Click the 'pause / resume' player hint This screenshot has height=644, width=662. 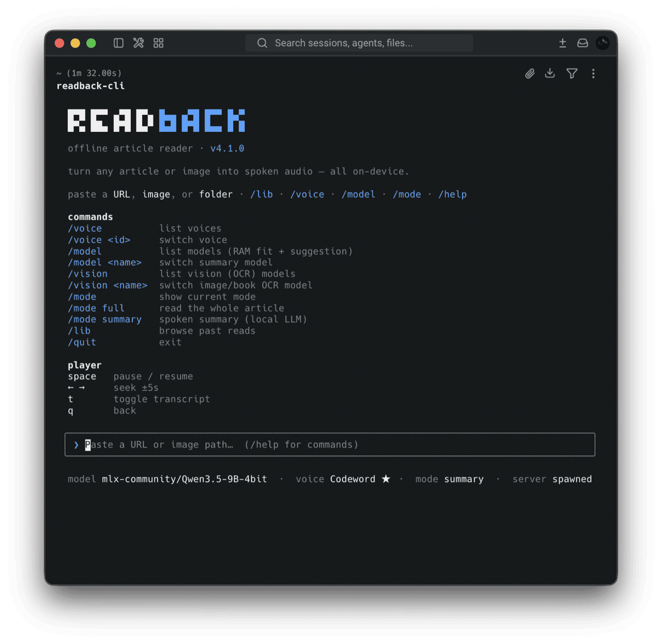(153, 376)
